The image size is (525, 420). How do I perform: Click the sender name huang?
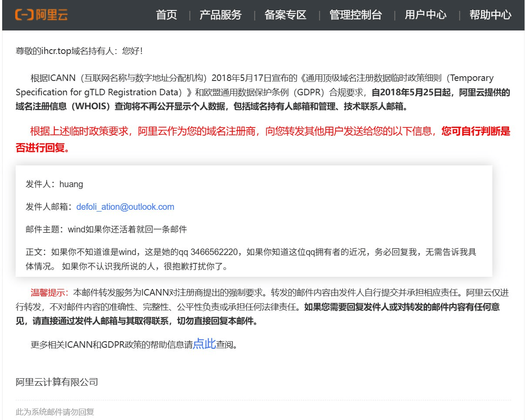70,184
